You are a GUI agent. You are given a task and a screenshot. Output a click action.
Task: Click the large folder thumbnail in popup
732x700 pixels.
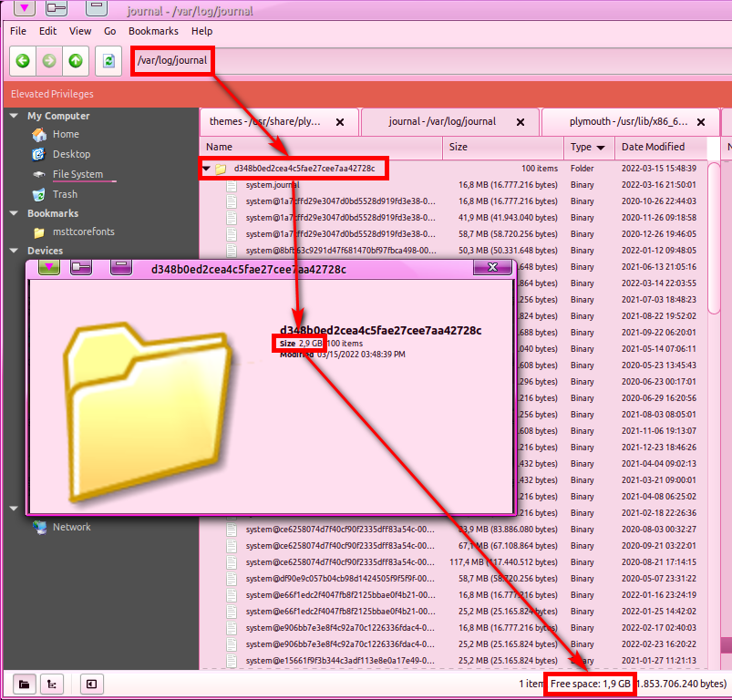click(x=149, y=411)
